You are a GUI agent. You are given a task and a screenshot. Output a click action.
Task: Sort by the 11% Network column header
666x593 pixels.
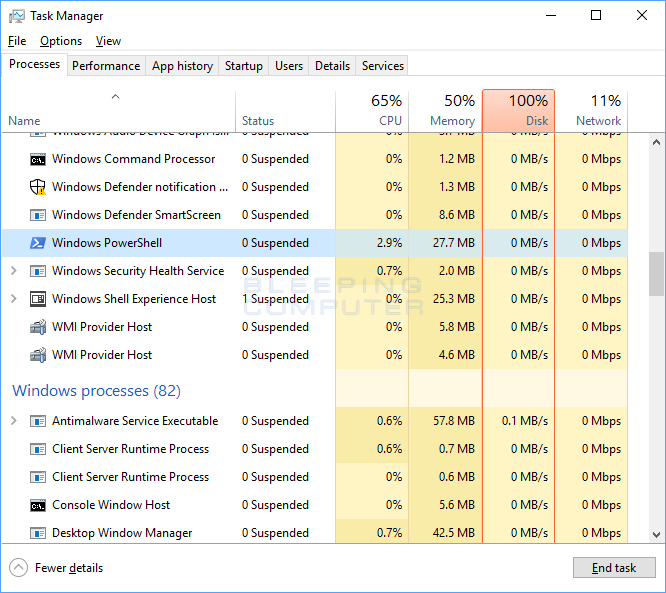591,111
